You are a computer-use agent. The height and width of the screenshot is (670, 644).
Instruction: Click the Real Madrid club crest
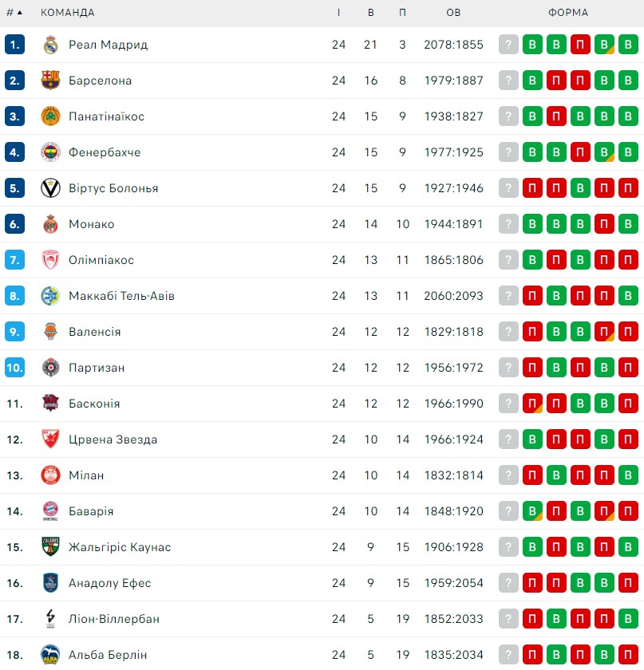click(50, 45)
